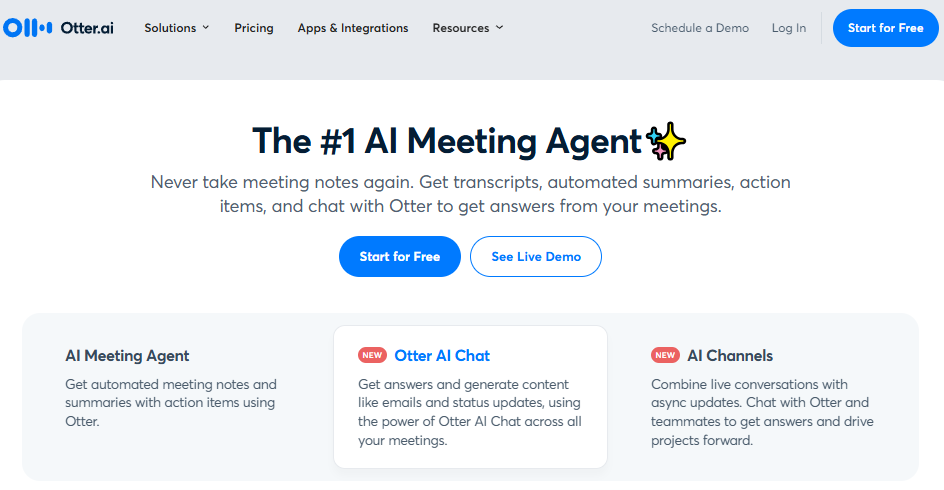Open the Pricing page

coord(254,28)
